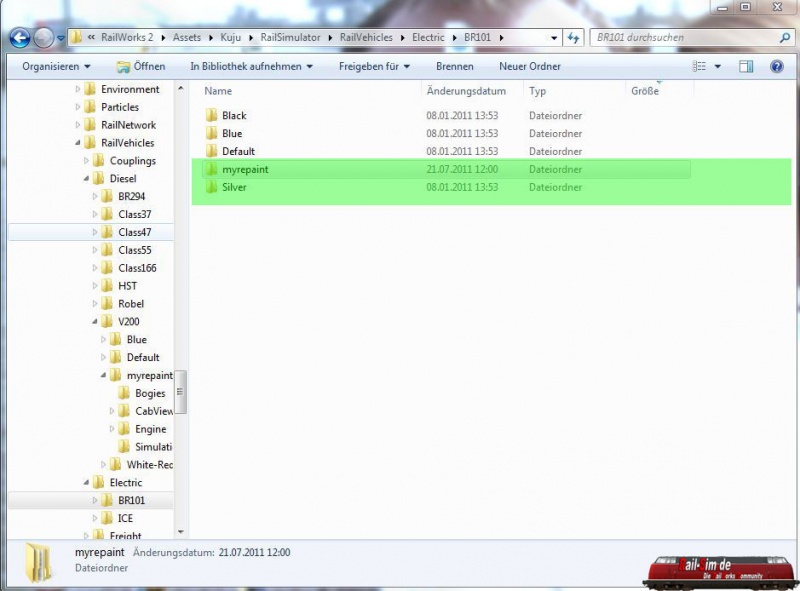Click the Environment folder in tree

[x=130, y=89]
